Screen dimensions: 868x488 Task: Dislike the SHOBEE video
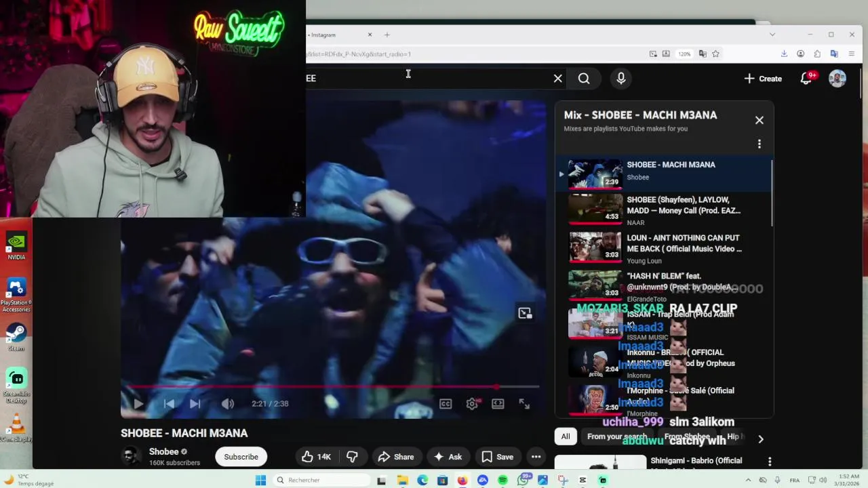(x=352, y=457)
